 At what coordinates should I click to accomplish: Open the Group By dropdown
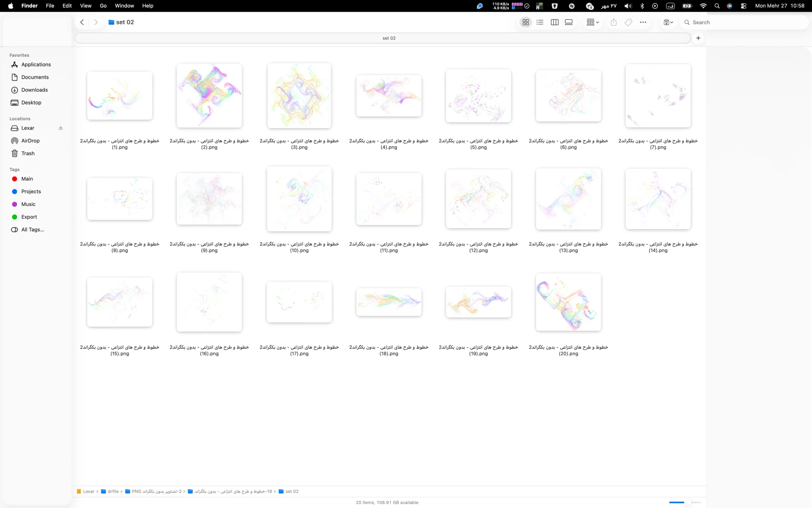[x=593, y=22]
